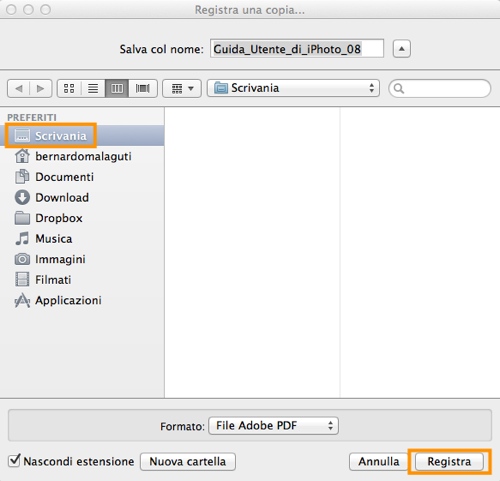Open the Formato File Adobe PDF dropdown

(x=274, y=426)
